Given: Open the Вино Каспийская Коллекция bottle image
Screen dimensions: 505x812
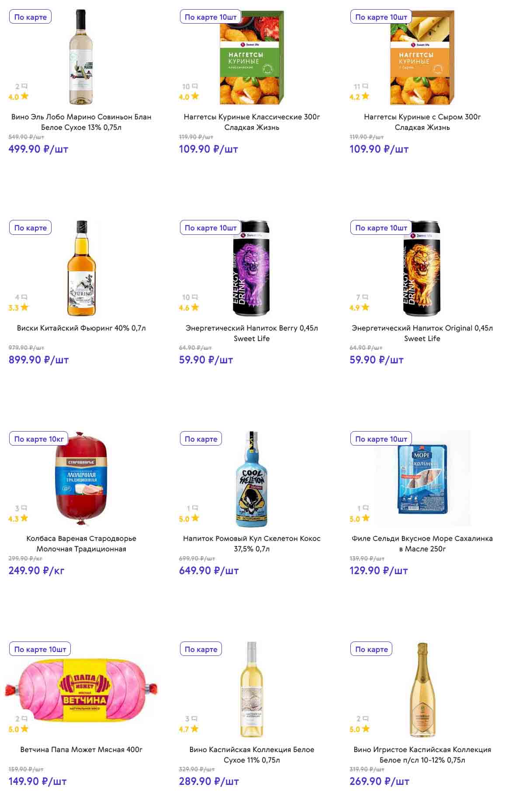Looking at the screenshot, I should pos(252,690).
